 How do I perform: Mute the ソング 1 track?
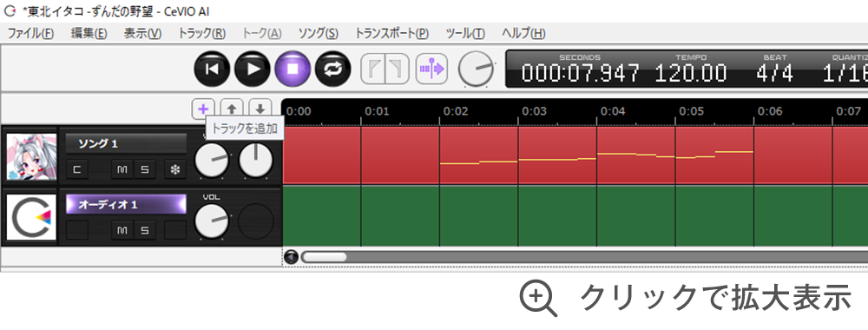[122, 170]
